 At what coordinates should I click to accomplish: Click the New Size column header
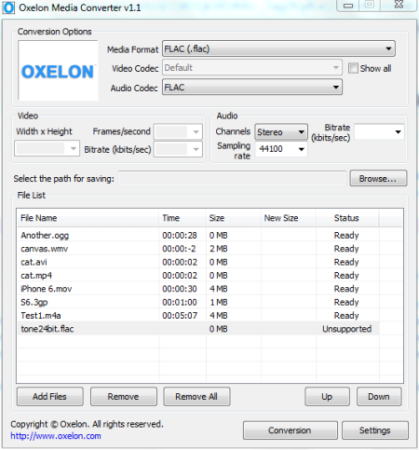(x=288, y=218)
